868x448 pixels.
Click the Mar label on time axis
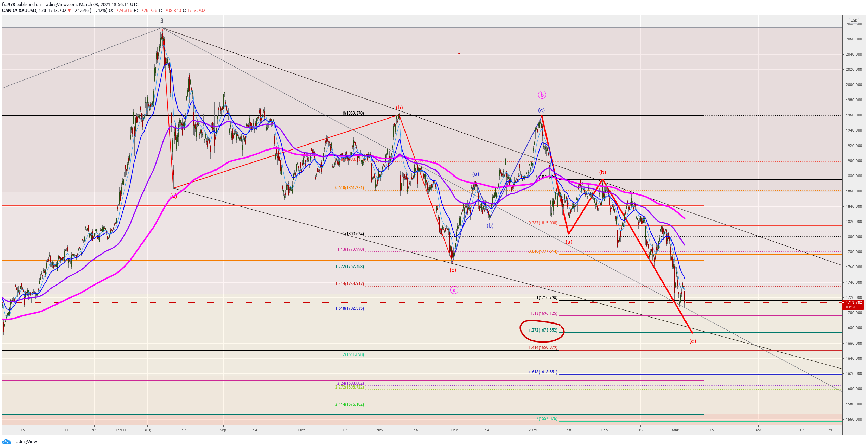(x=675, y=430)
